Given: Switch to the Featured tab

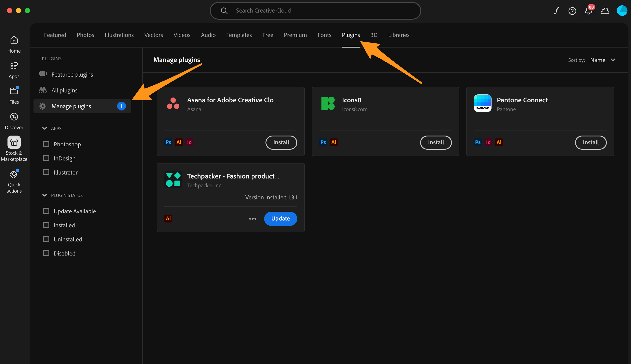Looking at the screenshot, I should pyautogui.click(x=55, y=35).
